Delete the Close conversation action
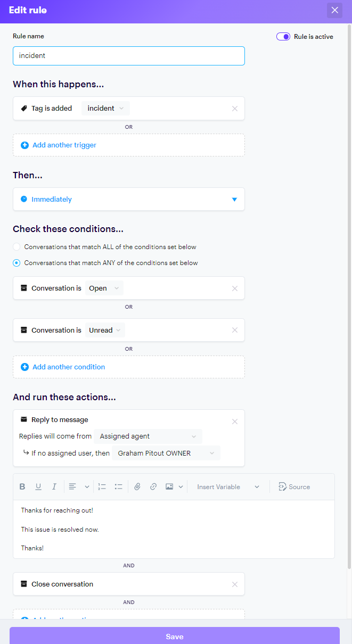352x644 pixels. (x=235, y=584)
